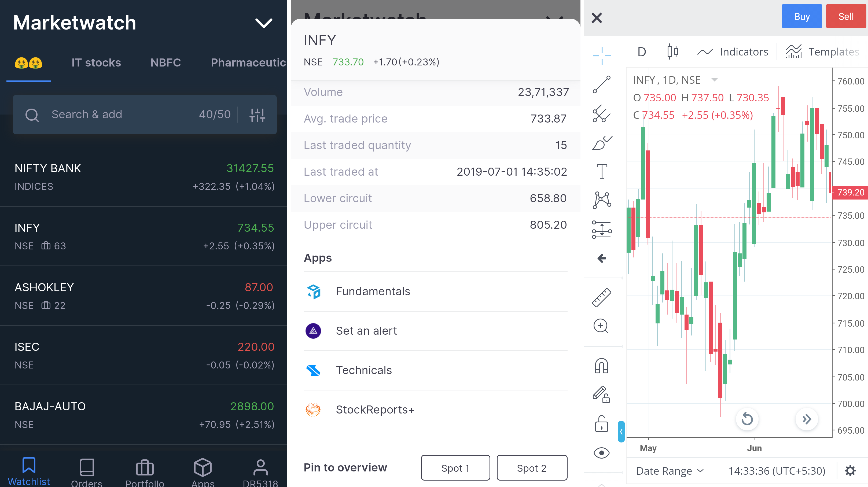Toggle hide all drawings eye icon
This screenshot has width=868, height=487.
(601, 453)
